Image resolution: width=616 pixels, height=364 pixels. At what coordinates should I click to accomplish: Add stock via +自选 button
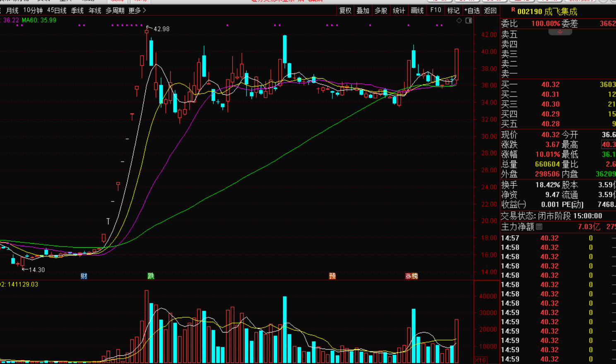(x=472, y=10)
